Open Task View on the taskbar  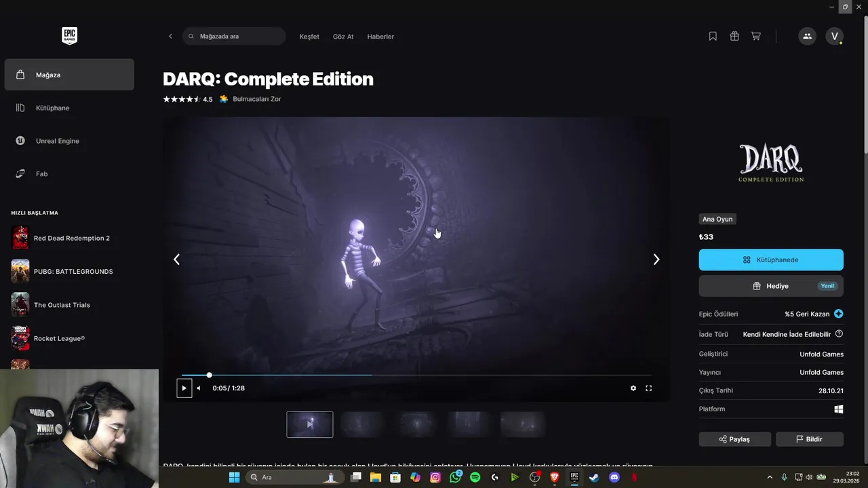[x=356, y=477]
